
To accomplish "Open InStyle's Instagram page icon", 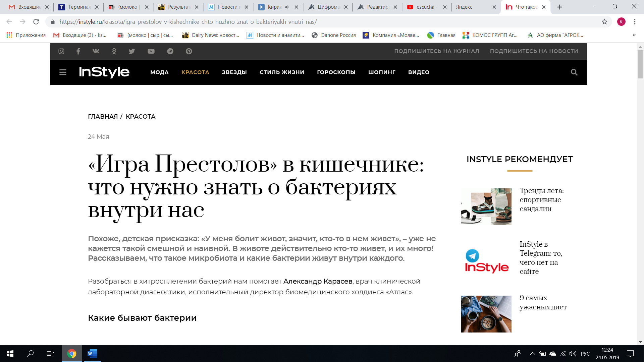I will (61, 51).
